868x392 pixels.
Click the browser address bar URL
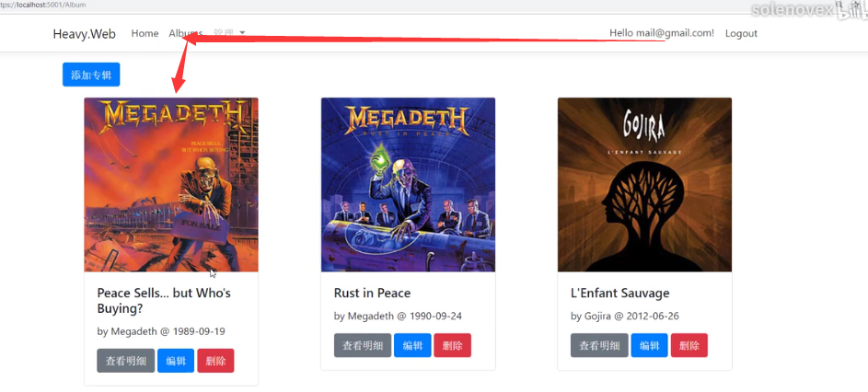[x=43, y=5]
